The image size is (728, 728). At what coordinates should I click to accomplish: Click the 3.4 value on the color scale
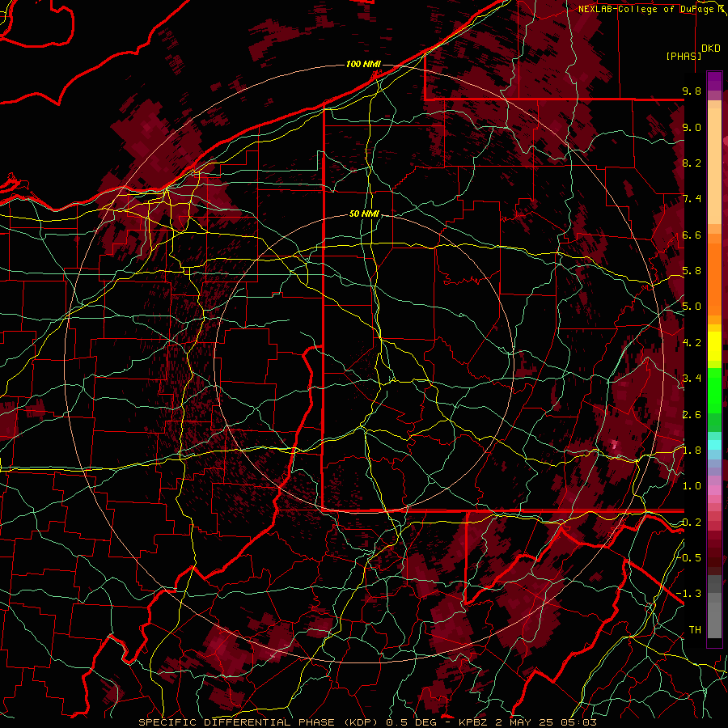[x=692, y=379]
